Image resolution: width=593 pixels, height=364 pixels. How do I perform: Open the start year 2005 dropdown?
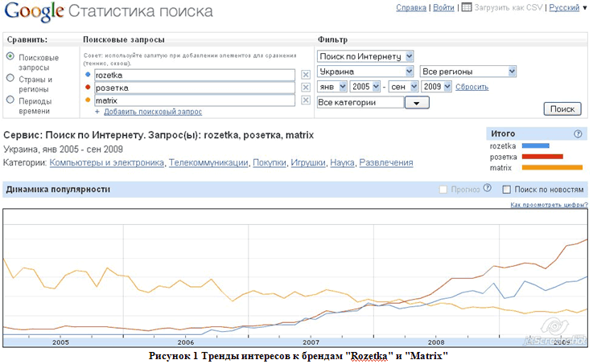pos(365,87)
